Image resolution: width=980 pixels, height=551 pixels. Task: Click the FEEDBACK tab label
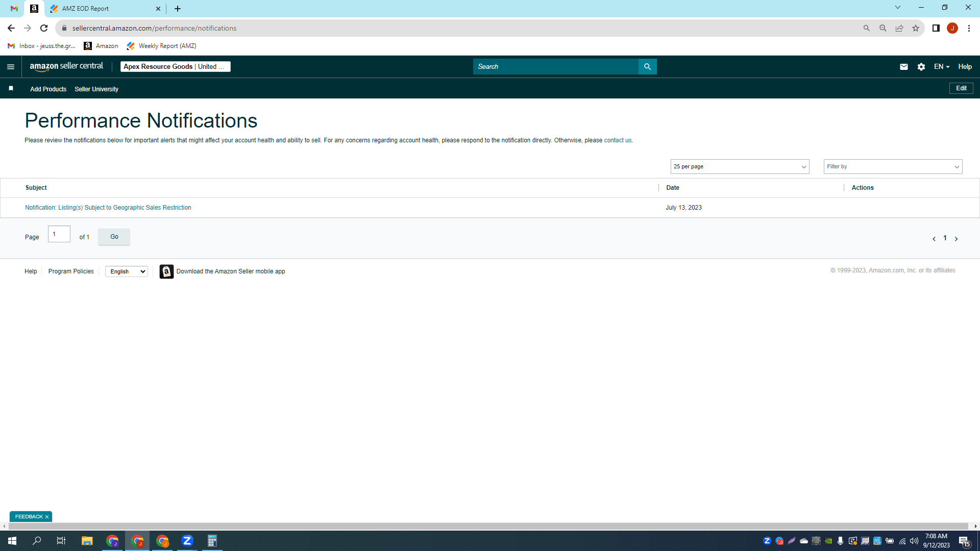pos(29,517)
